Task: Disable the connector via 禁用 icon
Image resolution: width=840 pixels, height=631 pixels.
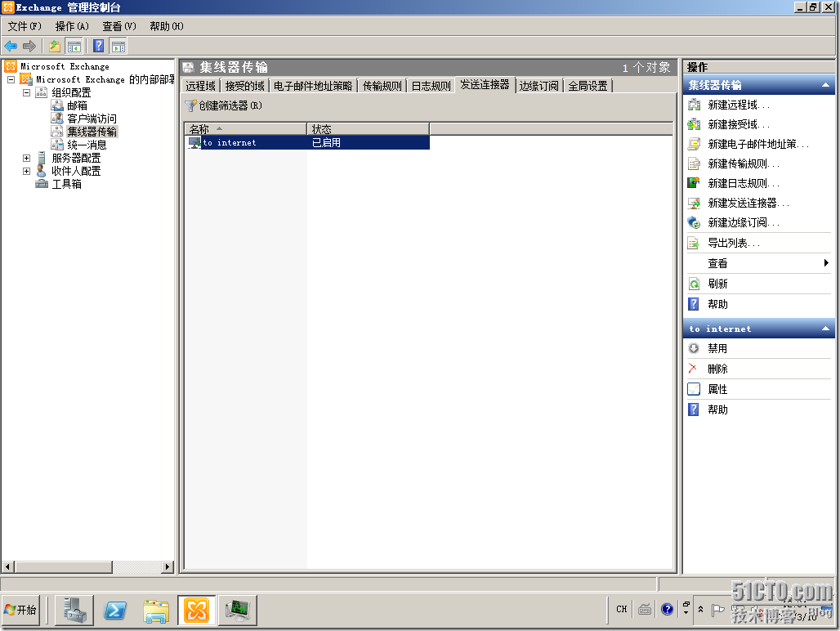Action: coord(695,348)
